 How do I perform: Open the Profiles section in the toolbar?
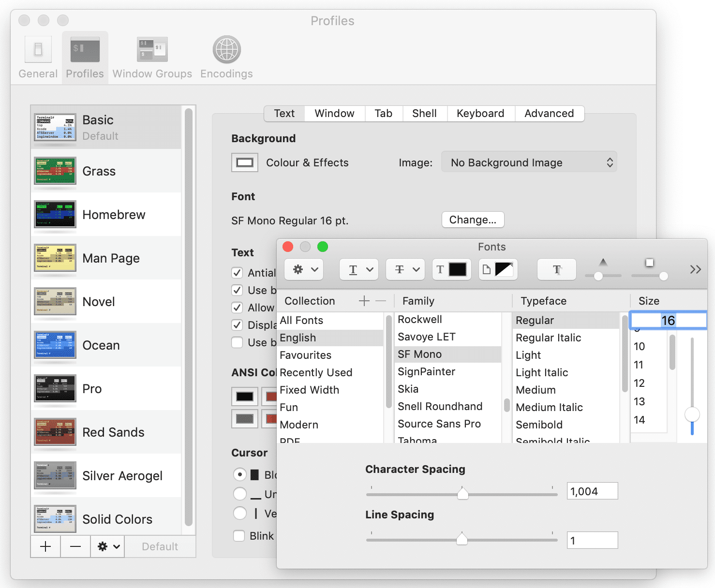coord(85,53)
